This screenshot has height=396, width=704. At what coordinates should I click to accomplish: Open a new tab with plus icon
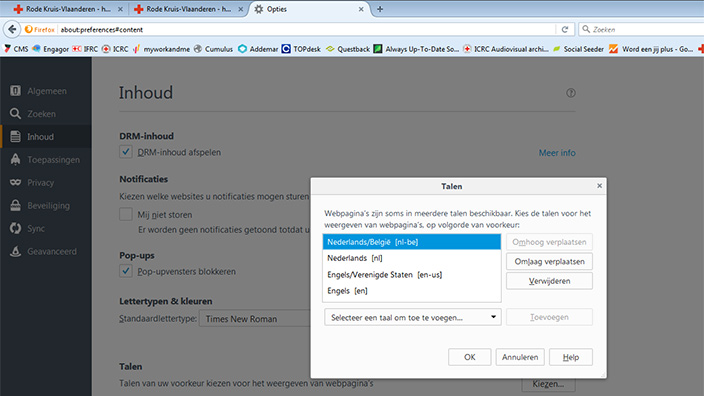click(x=380, y=9)
